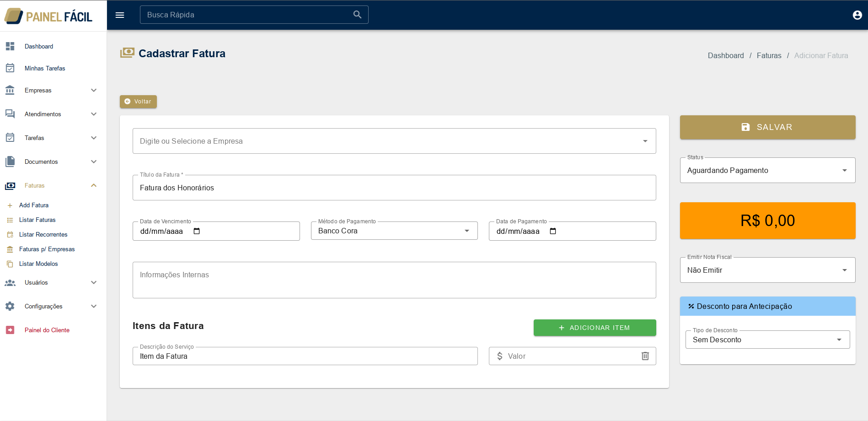
Task: Click the icon beside Listar Recorrentes
Action: click(10, 235)
